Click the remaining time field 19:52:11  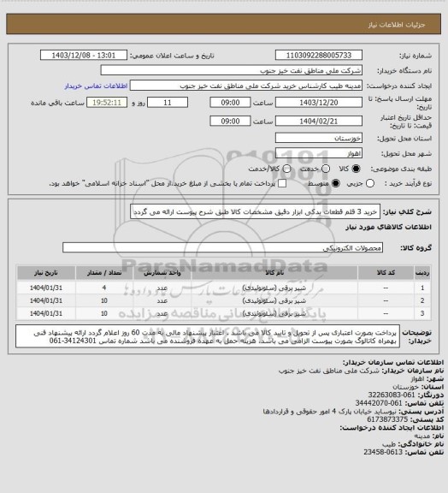coord(107,103)
